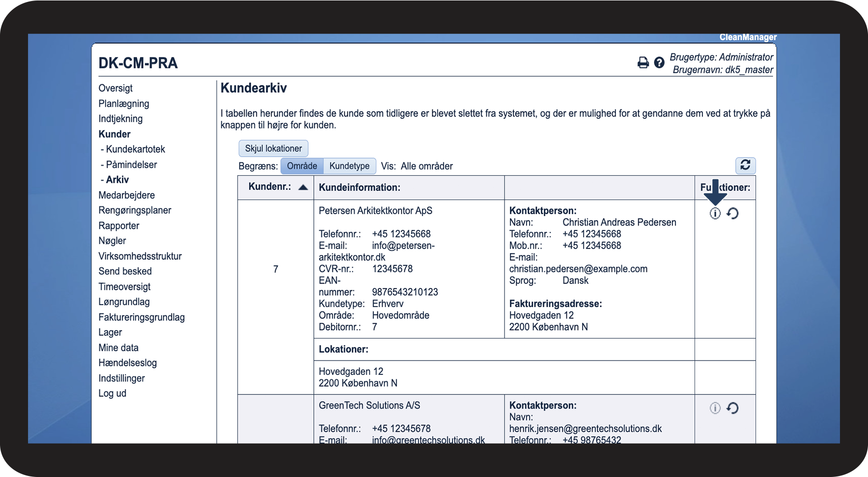Click the print icon in header
Screen dimensions: 868x477
pyautogui.click(x=643, y=63)
